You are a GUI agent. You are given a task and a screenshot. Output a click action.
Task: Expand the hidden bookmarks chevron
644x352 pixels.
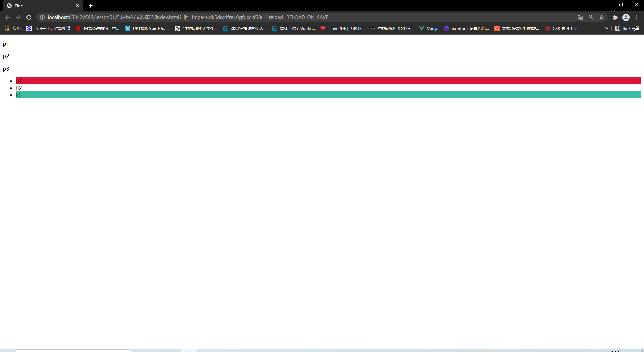pyautogui.click(x=606, y=28)
